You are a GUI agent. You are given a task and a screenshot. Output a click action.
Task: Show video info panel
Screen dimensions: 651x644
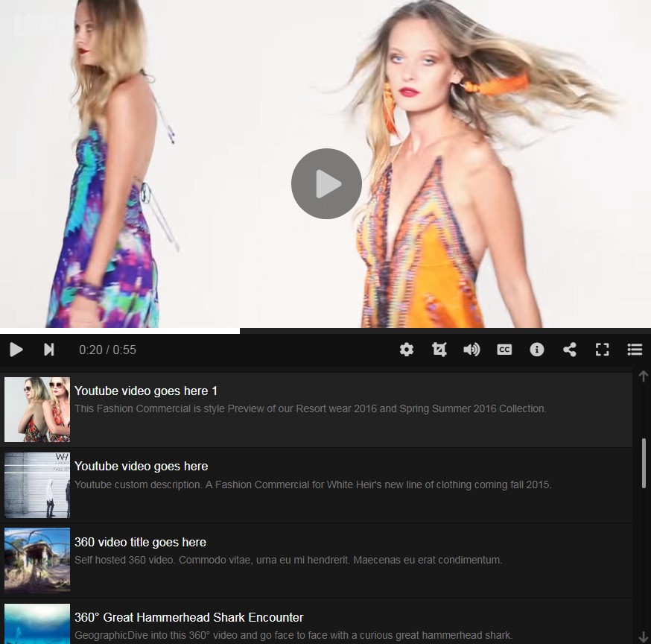(537, 350)
